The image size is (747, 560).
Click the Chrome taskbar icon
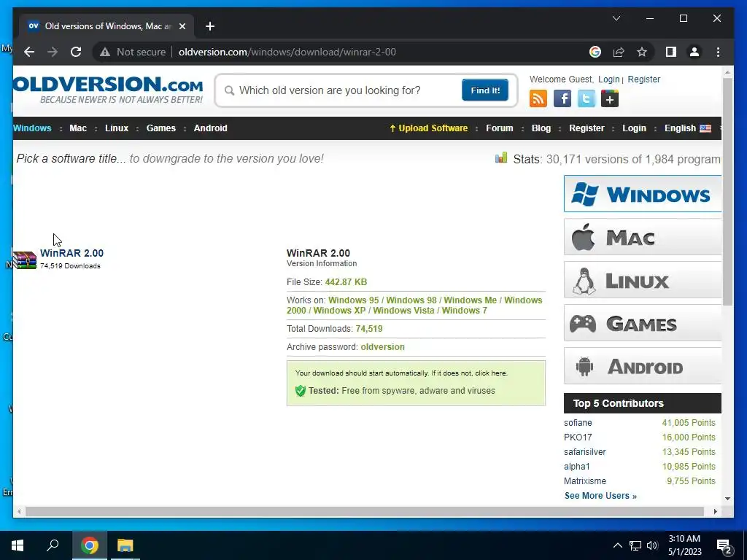click(x=90, y=545)
